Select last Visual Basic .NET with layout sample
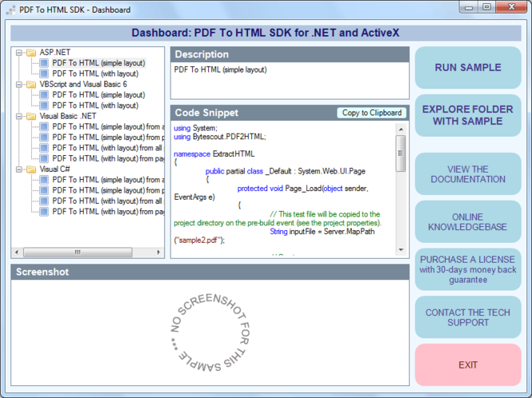This screenshot has height=398, width=532. click(108, 158)
